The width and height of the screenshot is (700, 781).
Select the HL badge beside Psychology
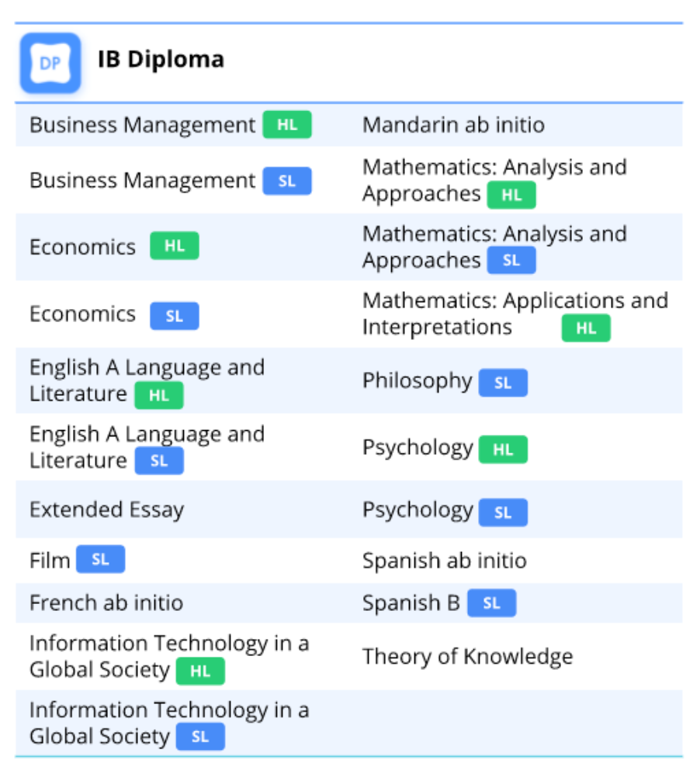[x=503, y=450]
